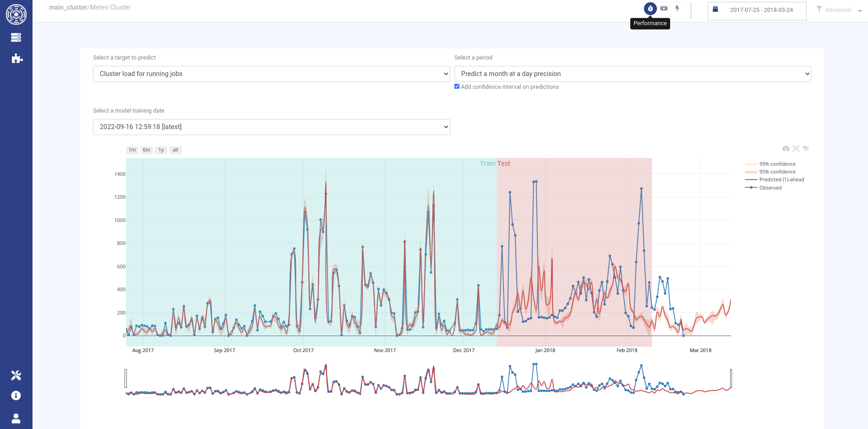Open the wrench tools sidebar icon
Image resolution: width=868 pixels, height=429 pixels.
[16, 375]
